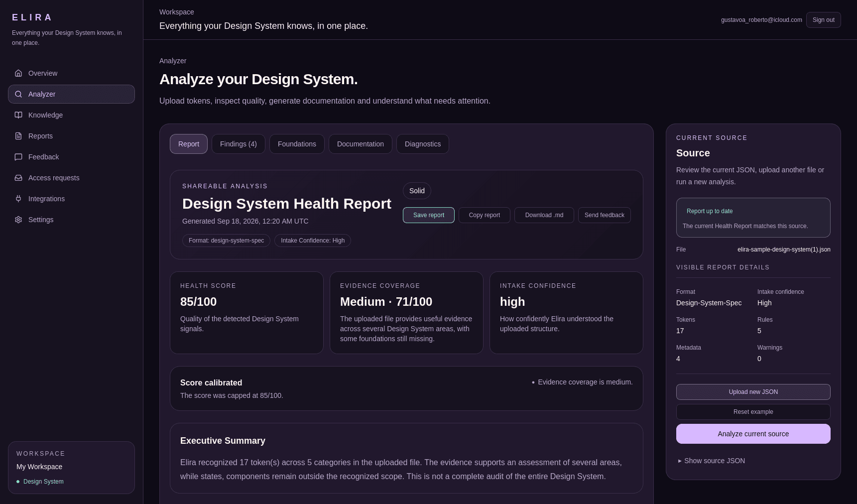Click the Design-System-Spec format value
Image resolution: width=857 pixels, height=504 pixels.
[x=709, y=303]
